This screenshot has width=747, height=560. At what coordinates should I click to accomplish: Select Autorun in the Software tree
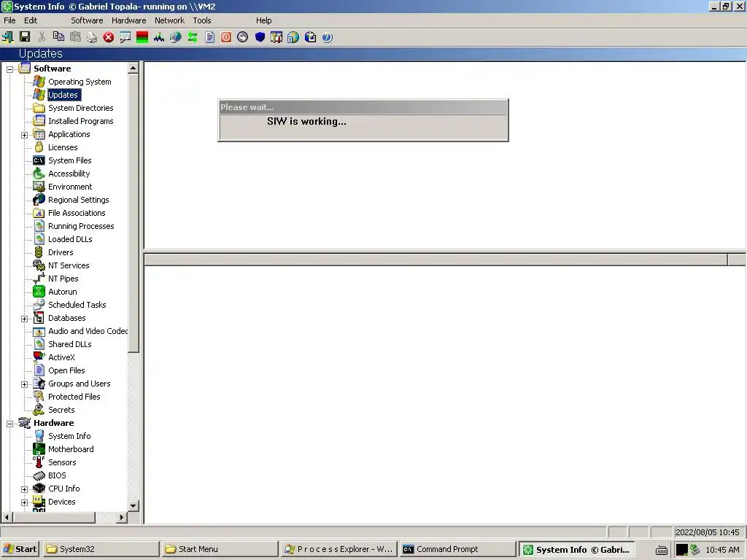click(x=63, y=292)
